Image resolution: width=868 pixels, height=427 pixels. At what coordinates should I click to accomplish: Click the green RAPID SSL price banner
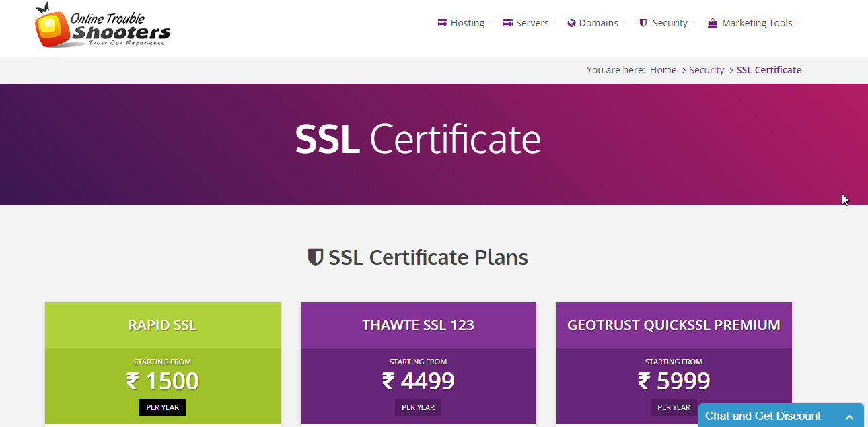coord(162,381)
